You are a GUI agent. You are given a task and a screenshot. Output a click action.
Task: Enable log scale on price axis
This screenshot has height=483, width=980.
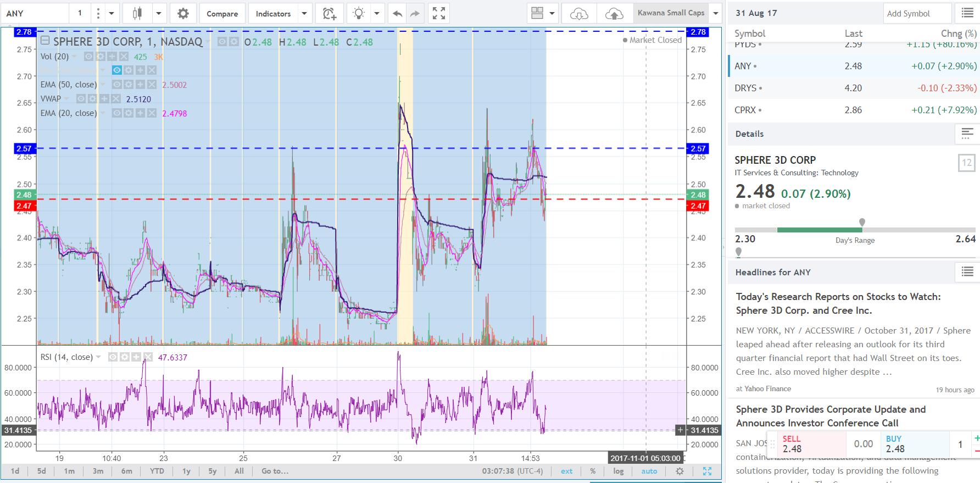619,471
